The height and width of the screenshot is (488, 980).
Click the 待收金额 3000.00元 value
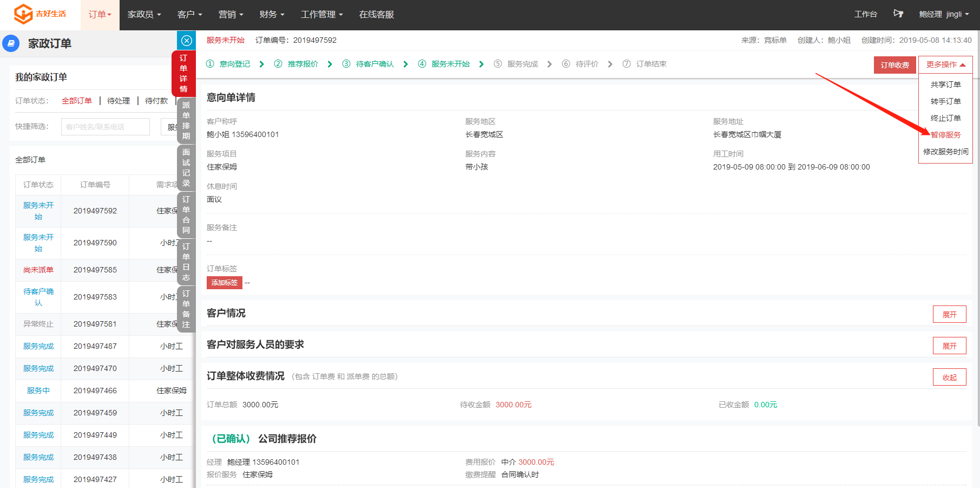514,405
